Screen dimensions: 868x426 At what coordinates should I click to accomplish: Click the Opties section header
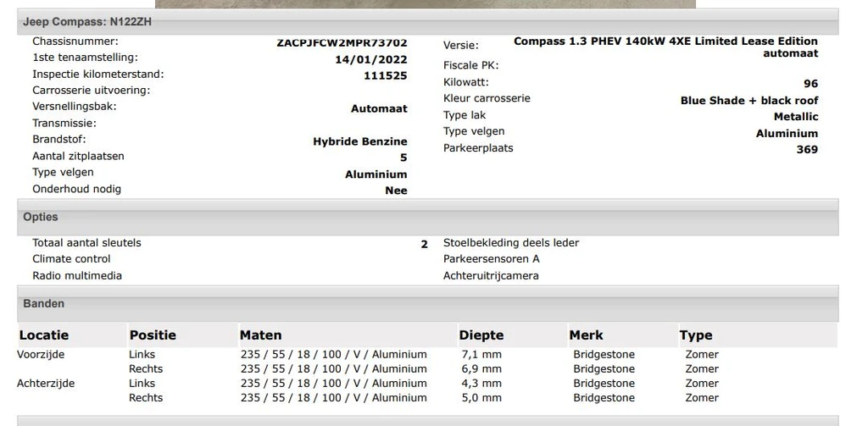click(427, 218)
